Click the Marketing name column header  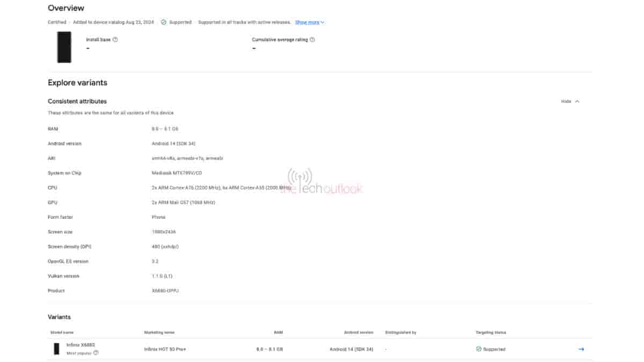159,333
